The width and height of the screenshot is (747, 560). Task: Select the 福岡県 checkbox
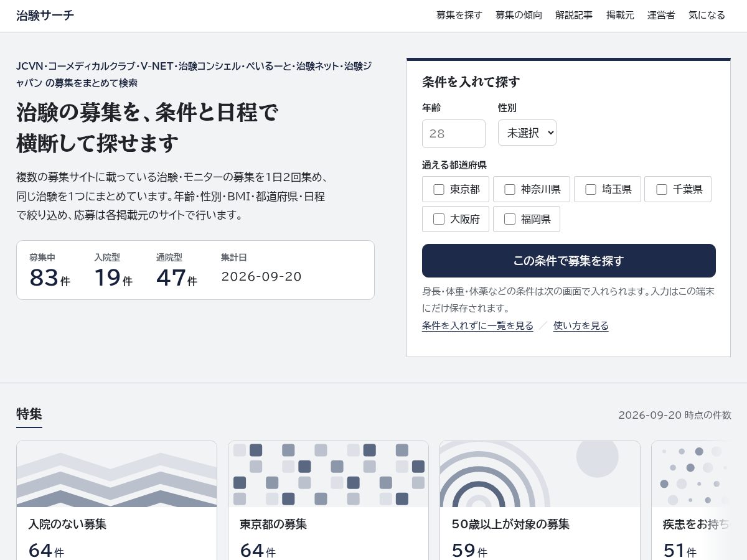pos(510,219)
